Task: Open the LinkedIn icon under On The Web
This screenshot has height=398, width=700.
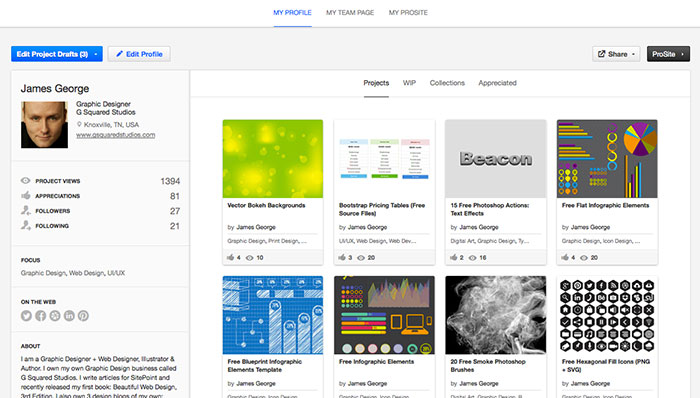Action: pos(69,316)
